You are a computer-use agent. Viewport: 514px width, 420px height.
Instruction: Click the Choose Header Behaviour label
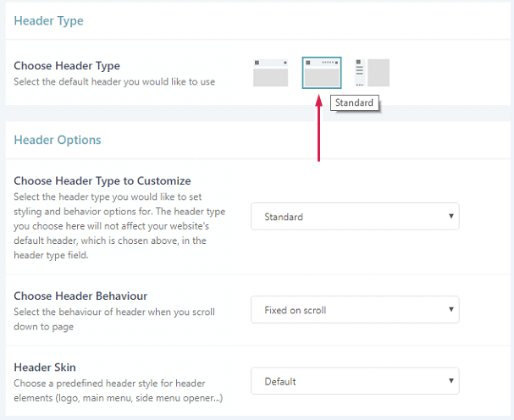(80, 296)
